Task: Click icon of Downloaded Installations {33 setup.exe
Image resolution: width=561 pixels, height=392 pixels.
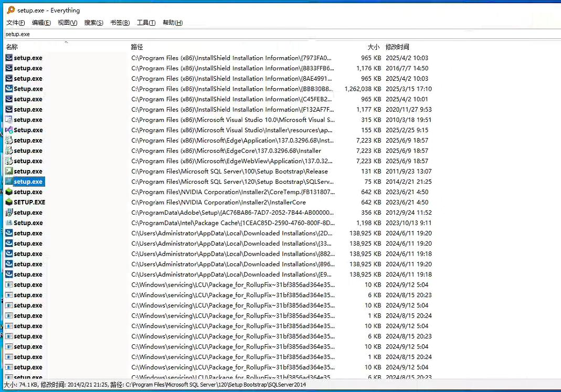Action: (9, 243)
